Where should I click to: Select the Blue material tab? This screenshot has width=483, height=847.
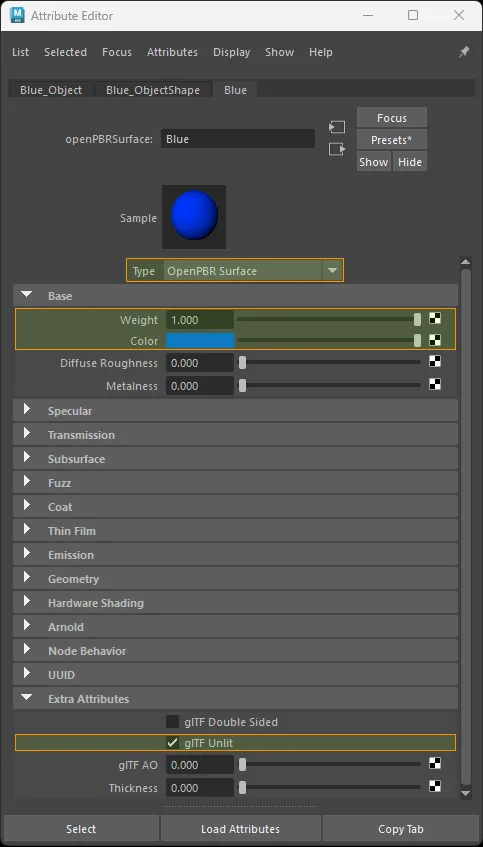[235, 90]
